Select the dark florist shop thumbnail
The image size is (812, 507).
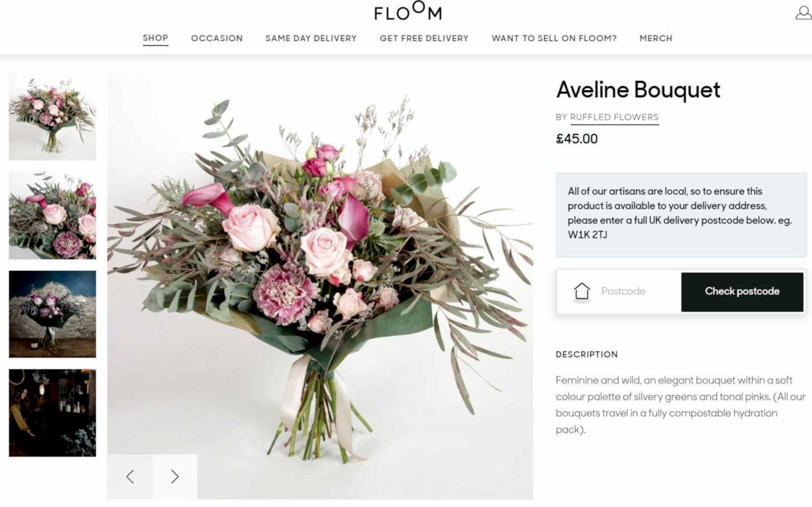coord(52,413)
